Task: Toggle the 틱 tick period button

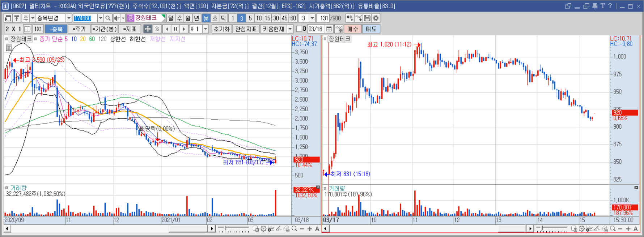Action: [223, 18]
